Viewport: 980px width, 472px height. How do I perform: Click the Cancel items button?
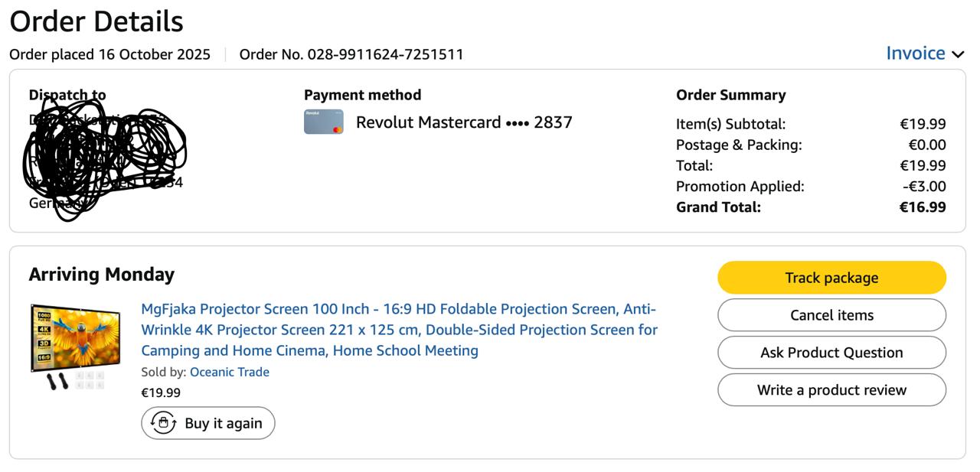click(x=831, y=315)
